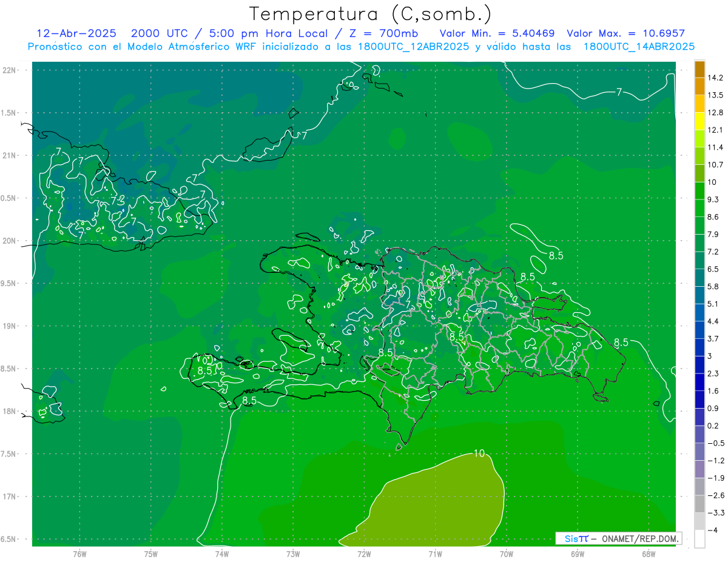Viewport: 728px width, 562px height.
Task: Pick the dark blue swatch between 2.3 and 1.6
Action: [699, 381]
